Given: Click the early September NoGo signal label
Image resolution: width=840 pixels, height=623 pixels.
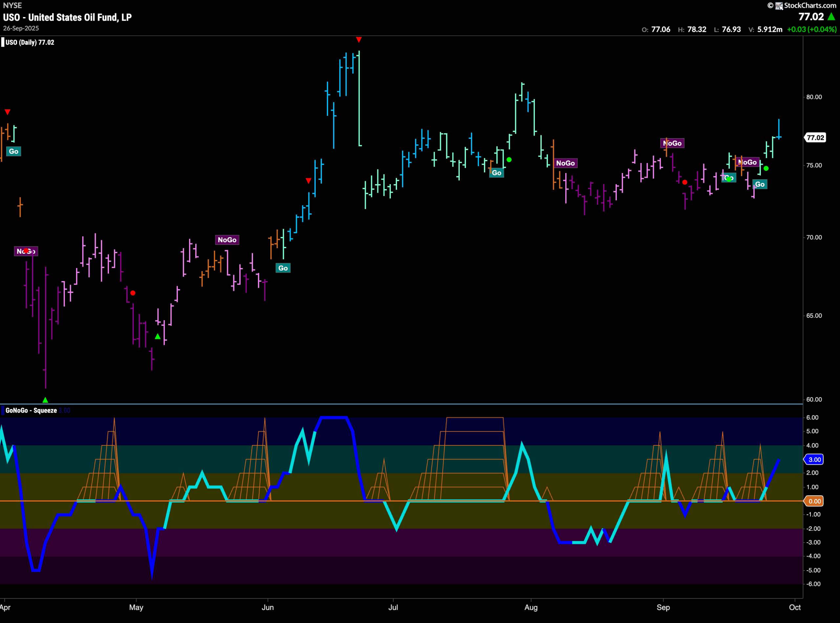Looking at the screenshot, I should click(672, 143).
